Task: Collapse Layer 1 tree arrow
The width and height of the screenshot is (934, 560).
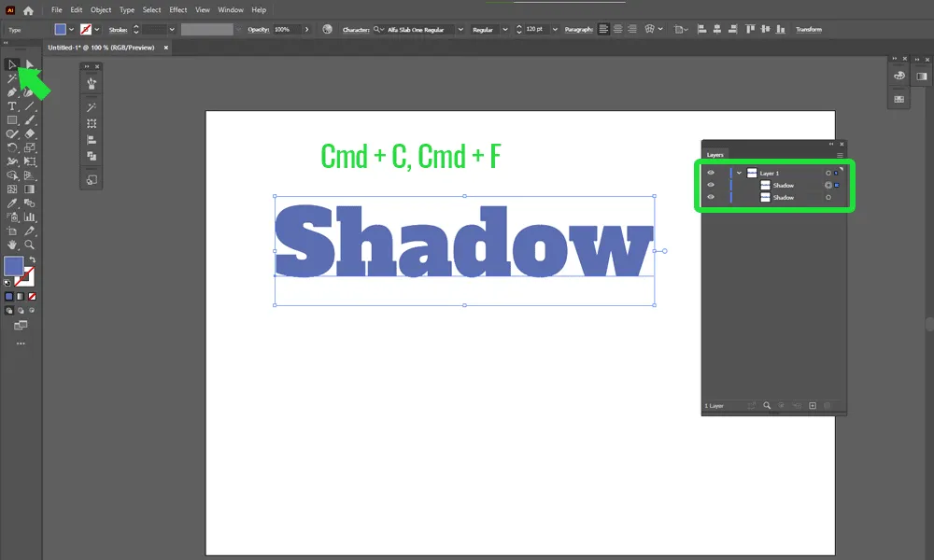Action: click(x=739, y=174)
